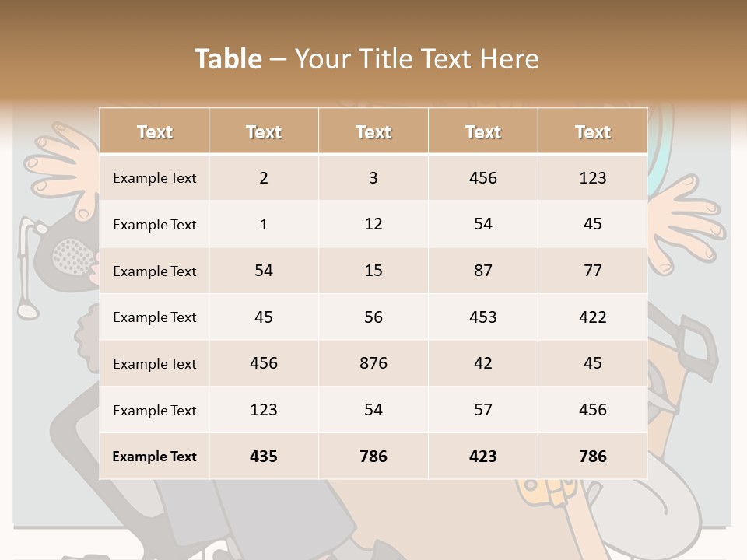This screenshot has height=560, width=747.
Task: Select the bold total cell 435
Action: point(264,457)
